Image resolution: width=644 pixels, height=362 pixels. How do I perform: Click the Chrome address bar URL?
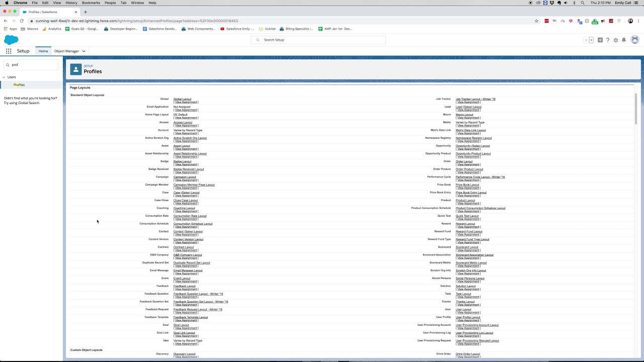[x=136, y=21]
